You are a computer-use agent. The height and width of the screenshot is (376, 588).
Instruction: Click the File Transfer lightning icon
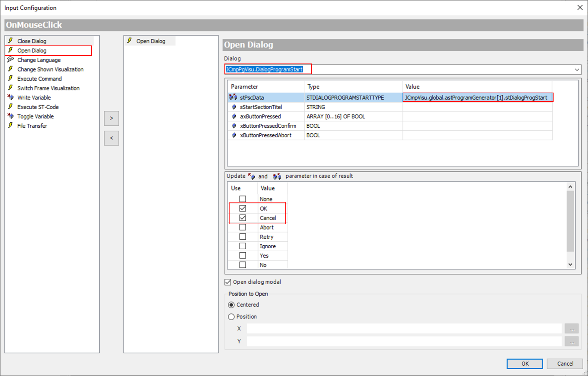point(11,125)
